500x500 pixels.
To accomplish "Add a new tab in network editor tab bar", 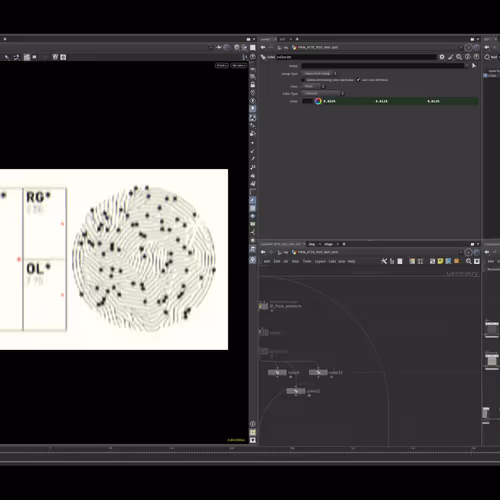I will click(344, 244).
